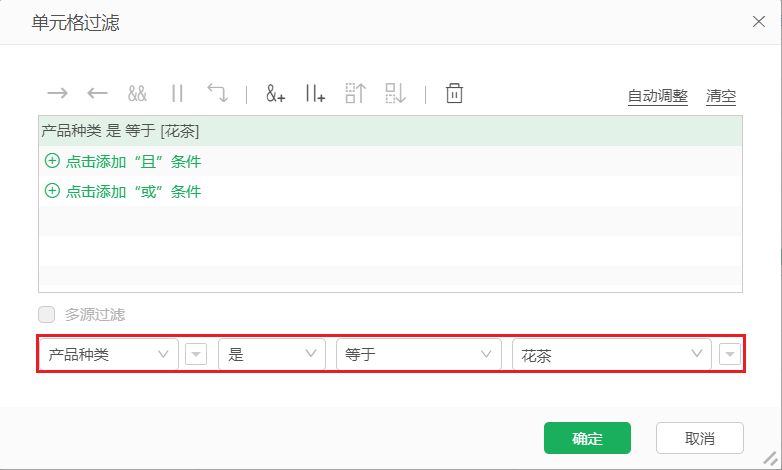Click the && merge-as-AND toolbar icon

point(137,93)
